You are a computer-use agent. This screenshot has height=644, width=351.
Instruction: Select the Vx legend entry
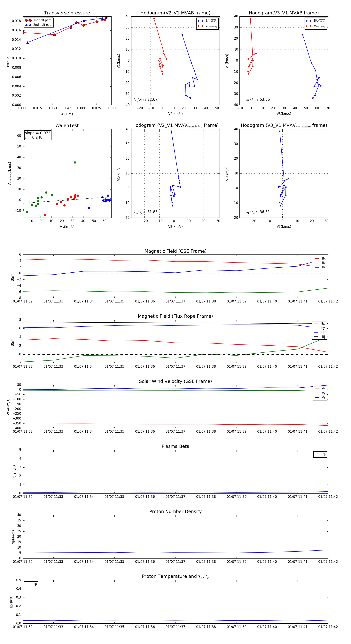(x=320, y=389)
